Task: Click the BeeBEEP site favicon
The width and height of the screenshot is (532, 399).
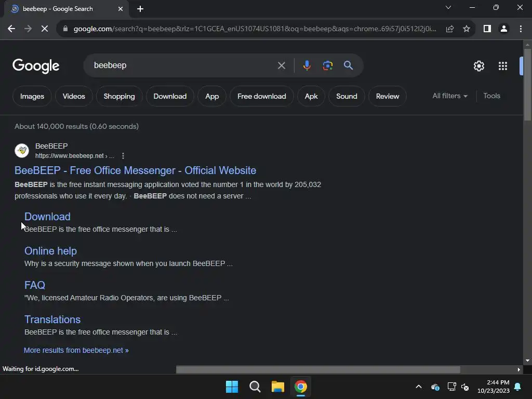Action: point(22,150)
